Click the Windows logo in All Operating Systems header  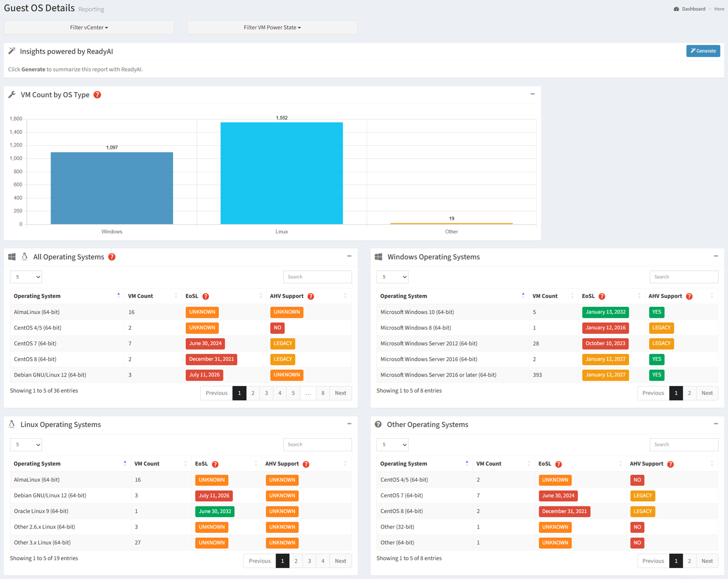12,257
